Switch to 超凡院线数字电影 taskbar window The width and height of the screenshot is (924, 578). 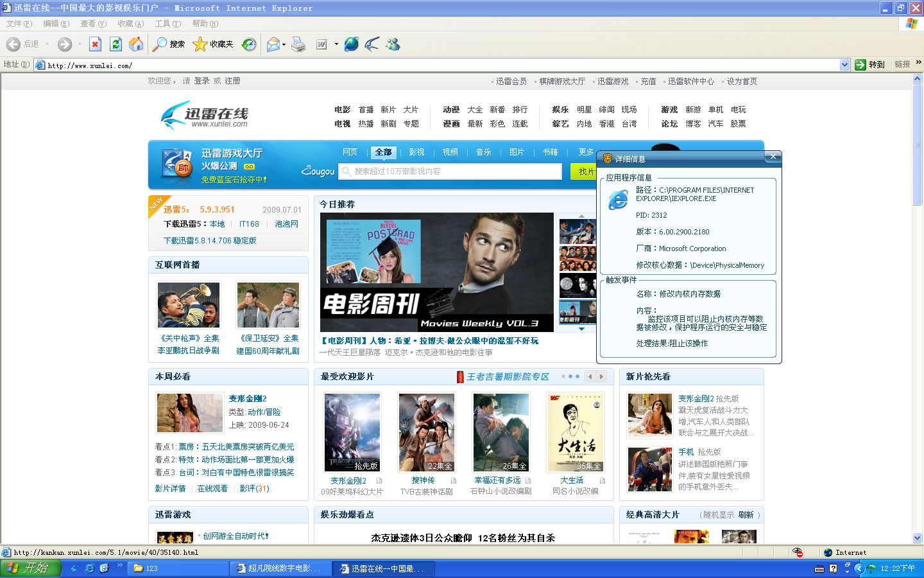click(281, 568)
